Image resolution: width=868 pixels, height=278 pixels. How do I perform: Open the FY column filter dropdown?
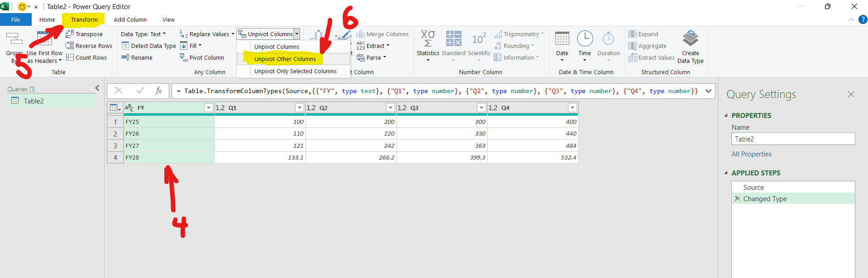coord(208,108)
